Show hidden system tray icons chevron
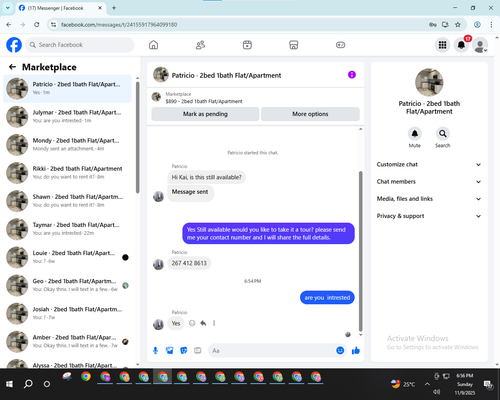This screenshot has height=400, width=500. [427, 384]
